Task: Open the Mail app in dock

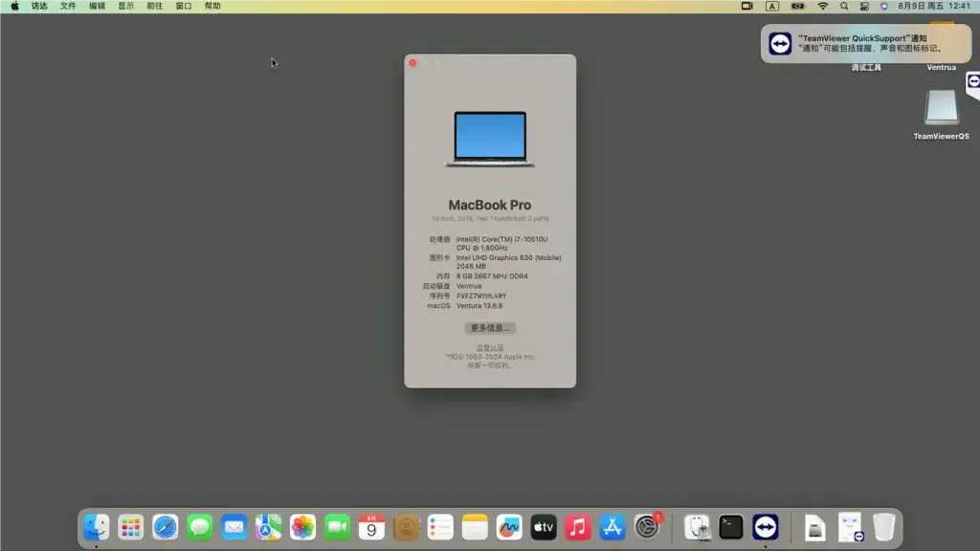Action: 234,527
